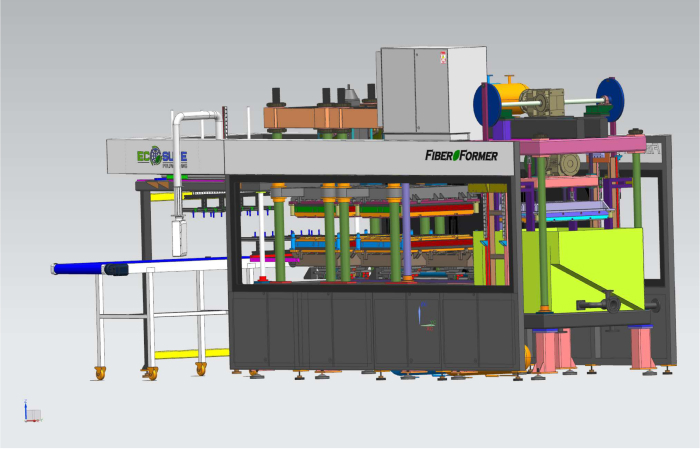Select the gray electrical cabinet on top
The image size is (700, 450).
[431, 92]
